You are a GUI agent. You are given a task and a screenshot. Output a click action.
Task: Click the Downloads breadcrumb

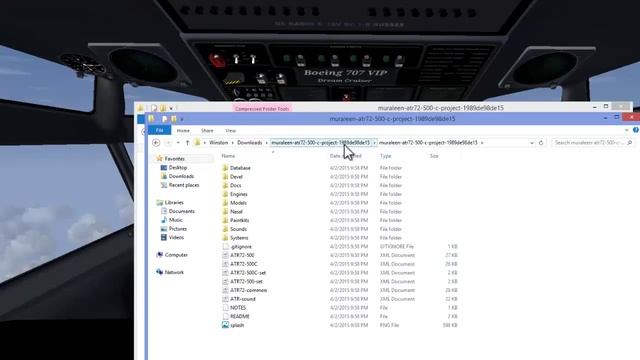pos(250,143)
